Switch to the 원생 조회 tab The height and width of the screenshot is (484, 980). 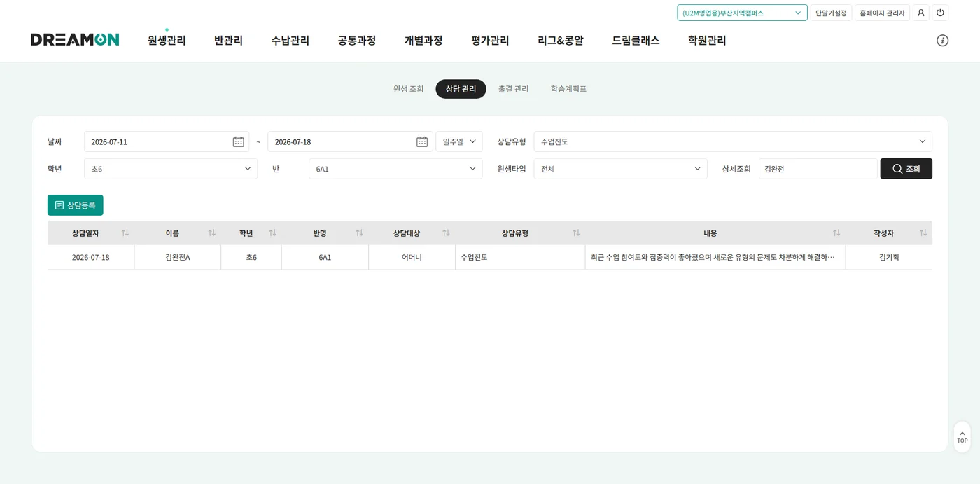[409, 89]
